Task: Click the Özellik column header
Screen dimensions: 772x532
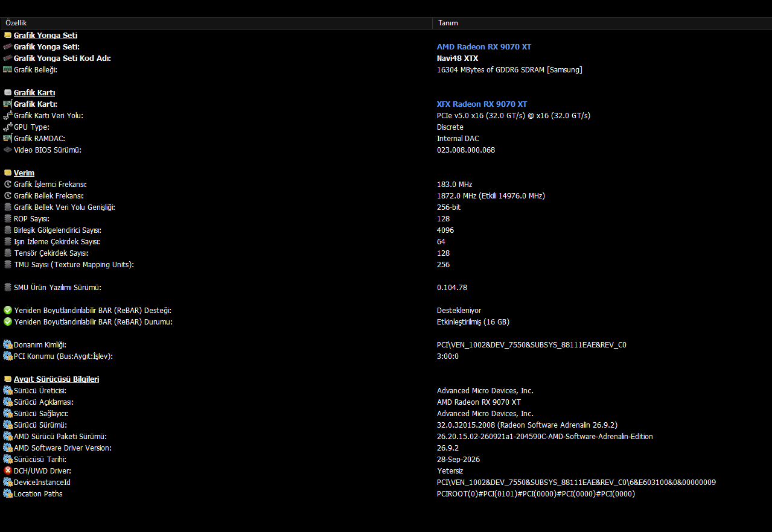Action: point(216,23)
